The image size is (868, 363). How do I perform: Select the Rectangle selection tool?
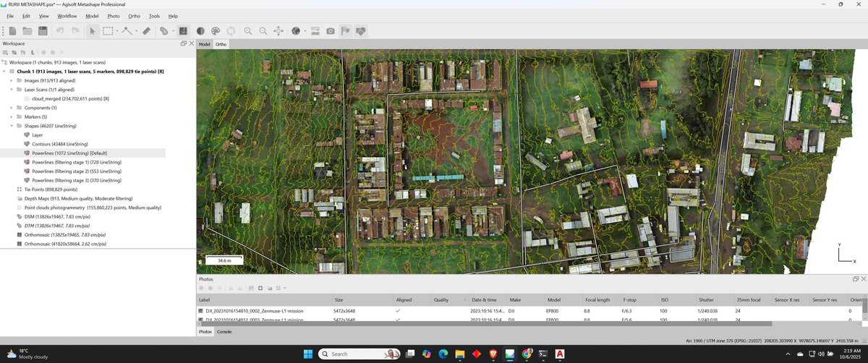[x=107, y=31]
